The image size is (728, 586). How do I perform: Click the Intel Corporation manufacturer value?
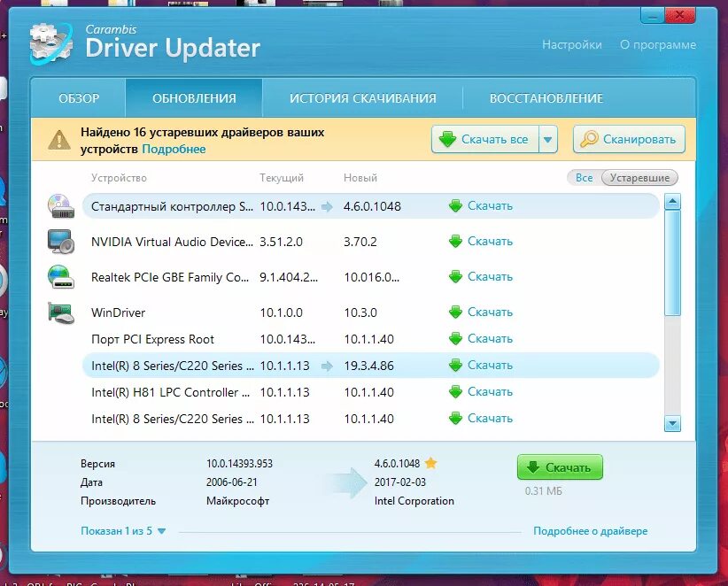click(x=414, y=501)
